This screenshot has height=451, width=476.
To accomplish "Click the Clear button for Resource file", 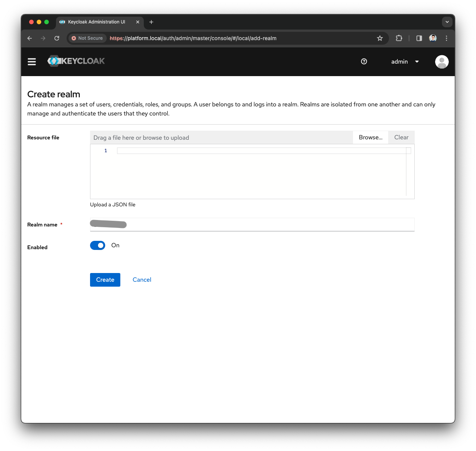I will click(401, 137).
